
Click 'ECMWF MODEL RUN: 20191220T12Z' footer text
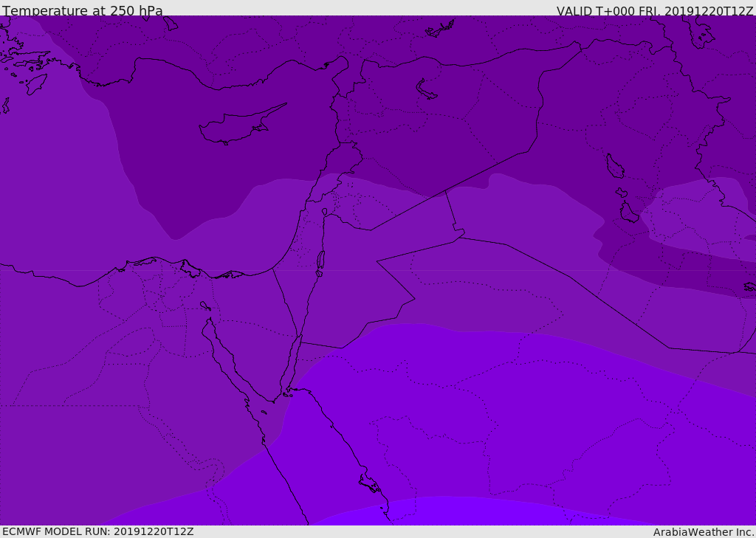[x=98, y=531]
